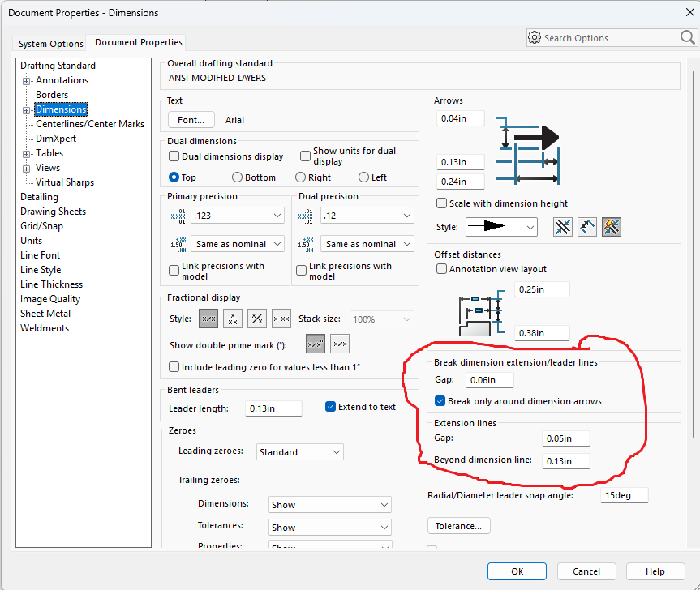This screenshot has width=700, height=590.
Task: Expand the Annotations tree node
Action: click(x=27, y=80)
